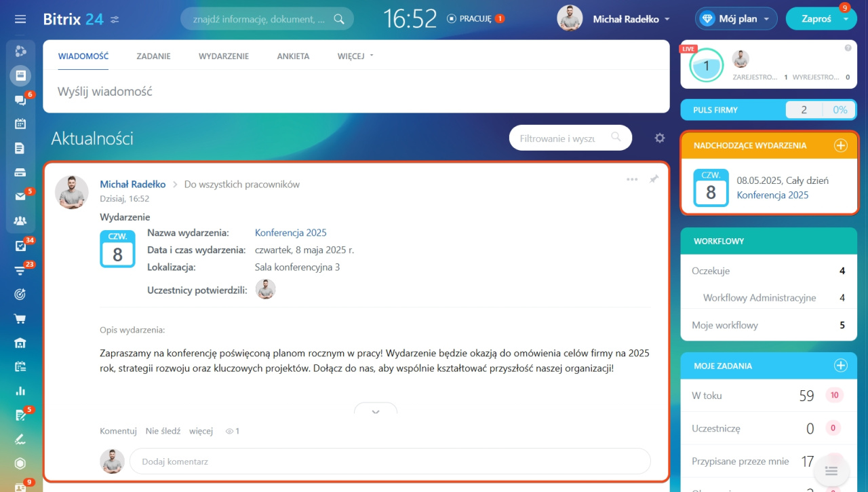Open the collaboration hub icon in left sidebar
The width and height of the screenshot is (868, 492).
point(20,51)
